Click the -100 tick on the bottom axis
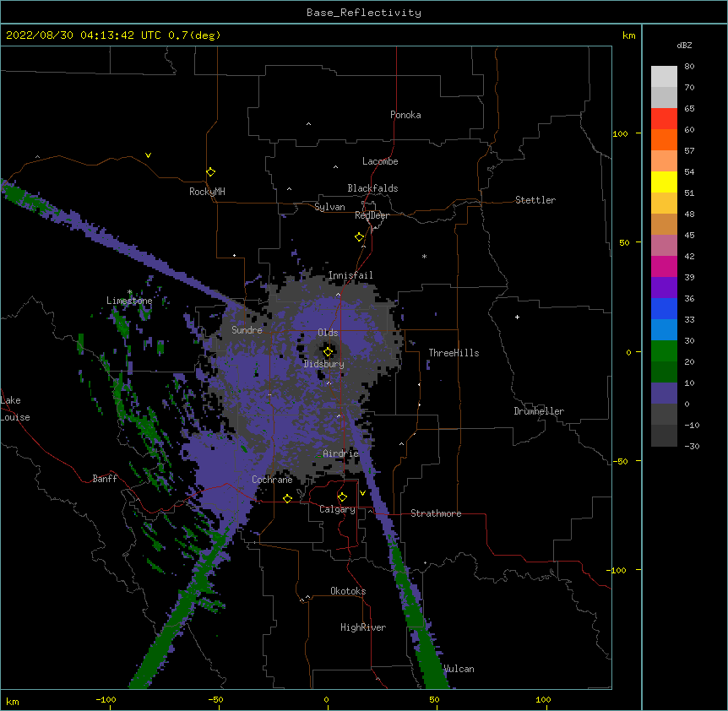This screenshot has width=728, height=711. point(106,699)
